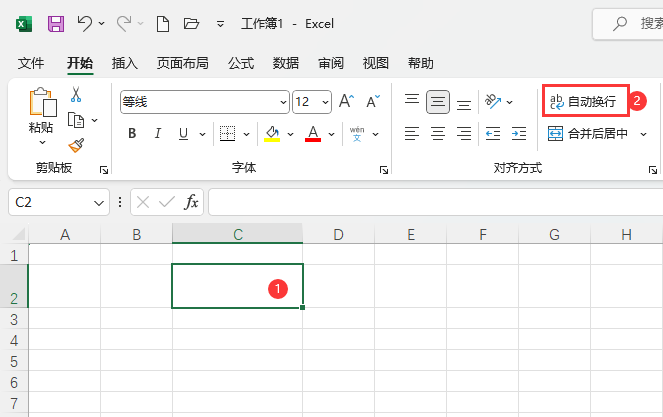Open phonetic guide options dropdown
Viewport: 663px width, 417px height.
(375, 134)
